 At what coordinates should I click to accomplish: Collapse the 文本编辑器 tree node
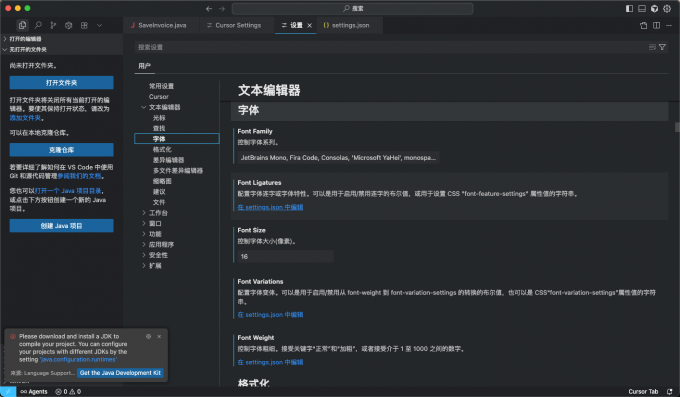click(x=144, y=107)
